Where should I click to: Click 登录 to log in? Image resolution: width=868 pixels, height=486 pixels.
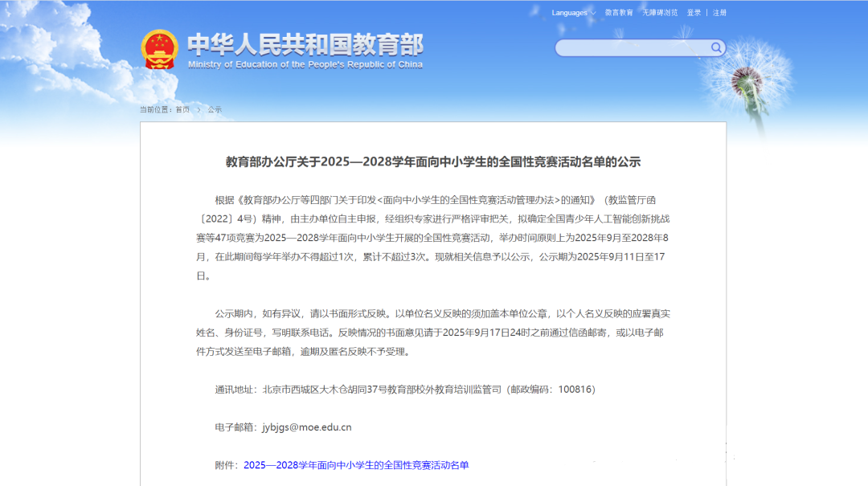click(x=694, y=13)
